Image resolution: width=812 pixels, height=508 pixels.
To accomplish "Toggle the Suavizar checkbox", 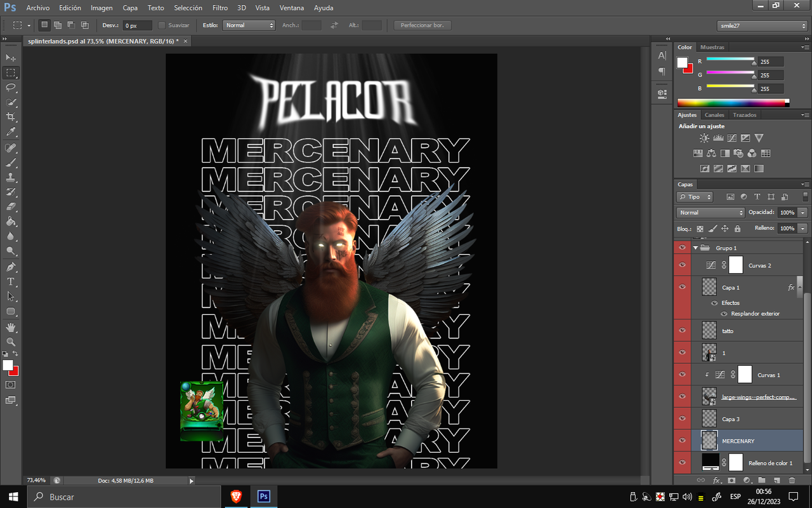I will [x=161, y=25].
